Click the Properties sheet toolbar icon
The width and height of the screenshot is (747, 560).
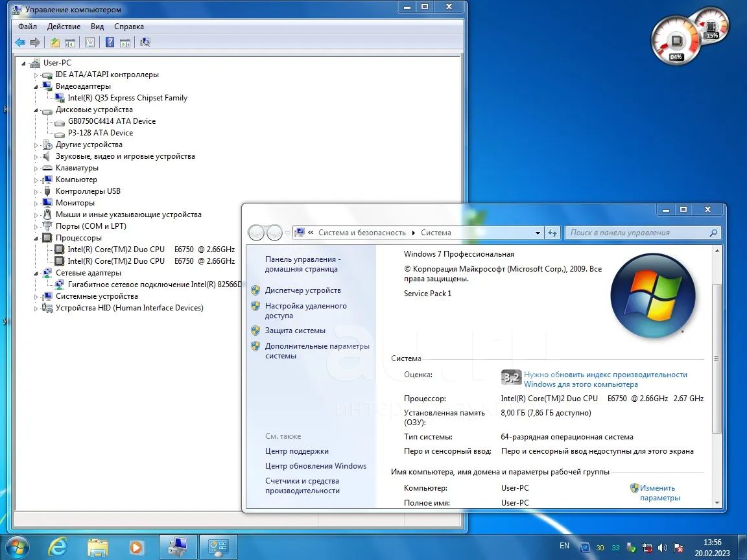[89, 42]
